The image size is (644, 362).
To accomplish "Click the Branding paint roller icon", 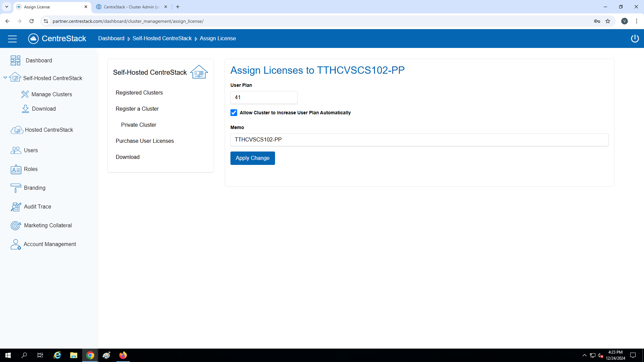I will (x=16, y=188).
